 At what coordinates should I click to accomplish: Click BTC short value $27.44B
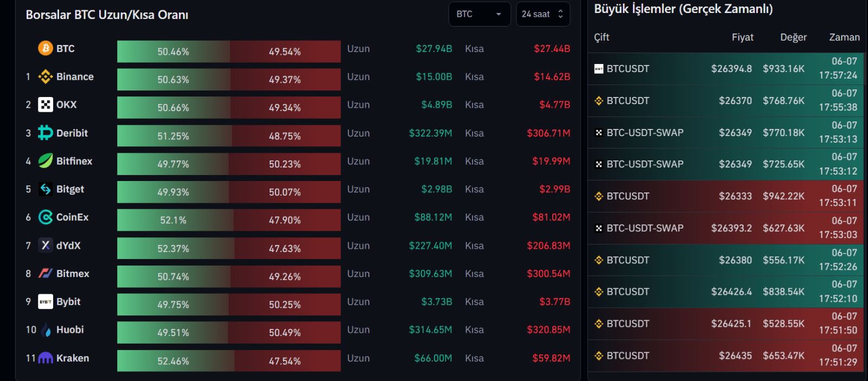[x=552, y=48]
